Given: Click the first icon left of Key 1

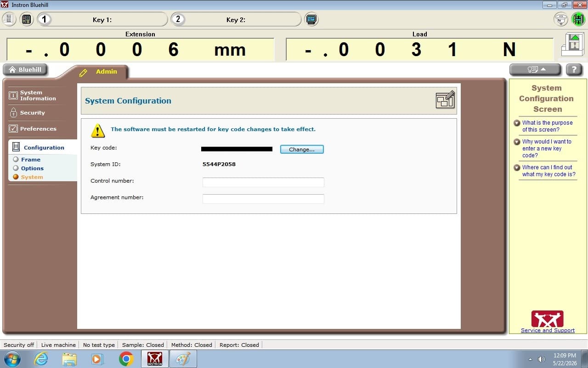Looking at the screenshot, I should point(9,19).
